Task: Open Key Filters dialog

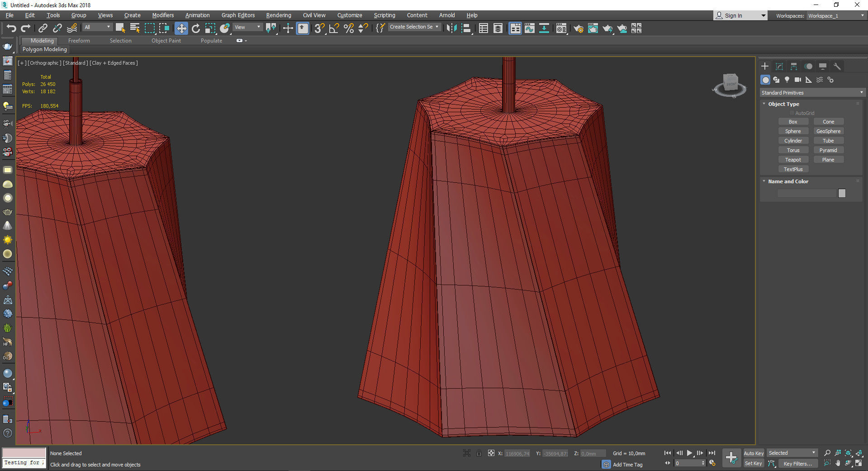Action: tap(798, 464)
